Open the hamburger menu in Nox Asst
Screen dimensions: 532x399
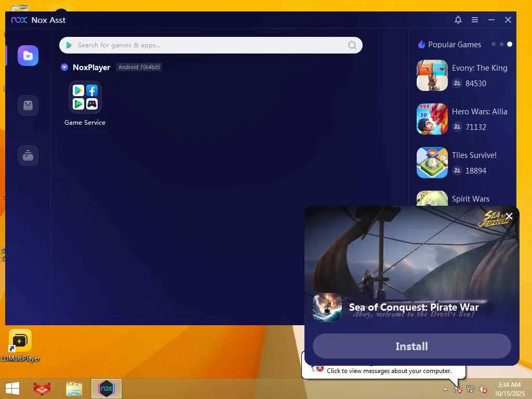[x=475, y=20]
